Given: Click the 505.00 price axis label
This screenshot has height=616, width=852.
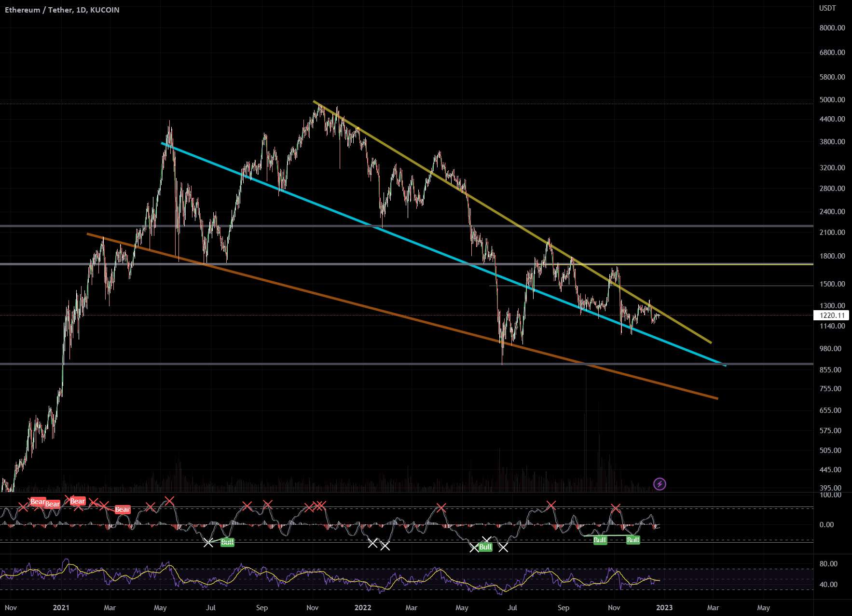Looking at the screenshot, I should click(x=830, y=451).
